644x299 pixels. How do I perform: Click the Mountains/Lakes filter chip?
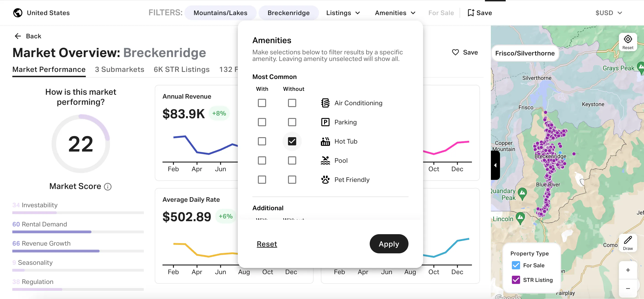pyautogui.click(x=220, y=13)
